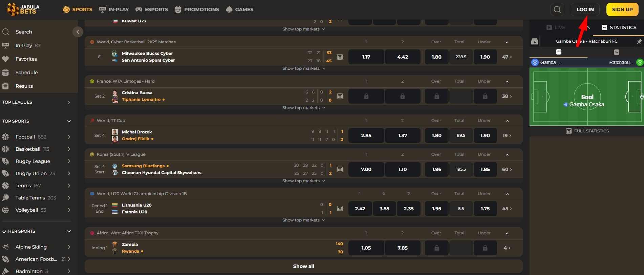This screenshot has width=644, height=275.
Task: Collapse the World, TT Cup section
Action: point(507,121)
